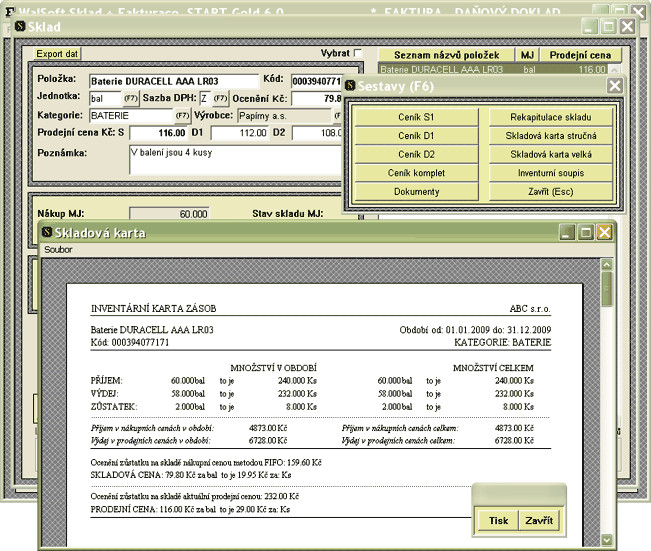Open the Ceník D2 report
The height and width of the screenshot is (551, 651).
pyautogui.click(x=416, y=154)
